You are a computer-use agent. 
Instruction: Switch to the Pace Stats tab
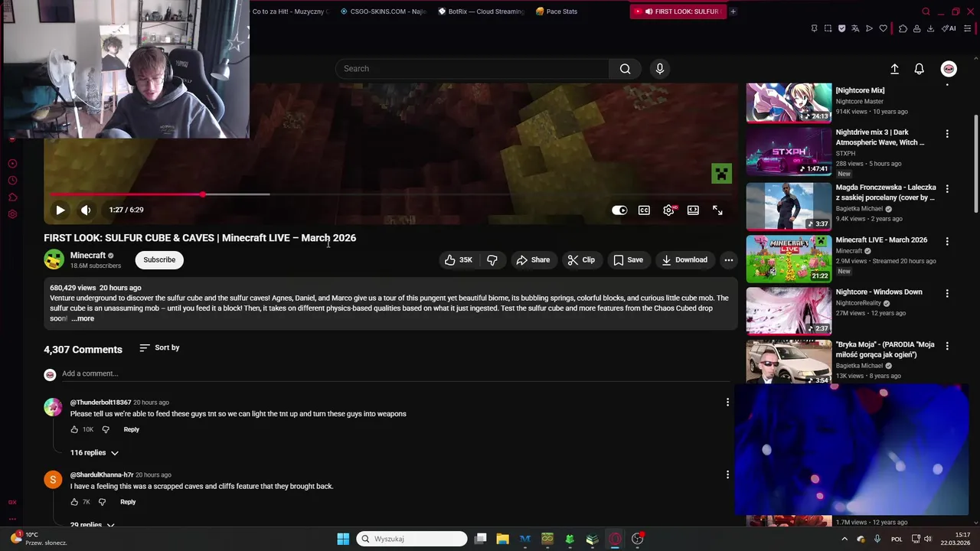pos(557,11)
